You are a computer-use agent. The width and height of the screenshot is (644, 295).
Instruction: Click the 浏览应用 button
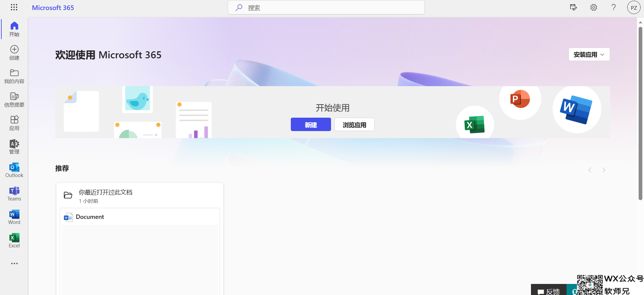point(354,124)
